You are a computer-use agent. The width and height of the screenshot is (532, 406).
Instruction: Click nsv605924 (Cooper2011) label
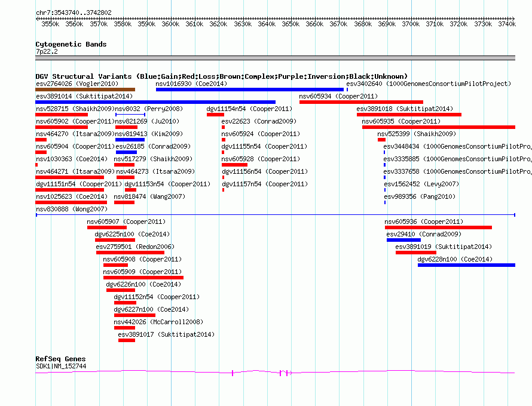pyautogui.click(x=261, y=134)
